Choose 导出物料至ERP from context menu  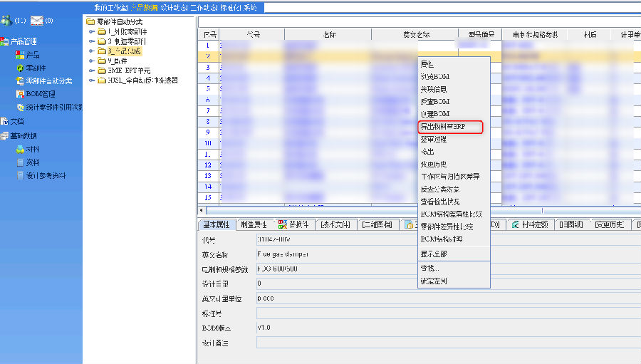pyautogui.click(x=450, y=127)
